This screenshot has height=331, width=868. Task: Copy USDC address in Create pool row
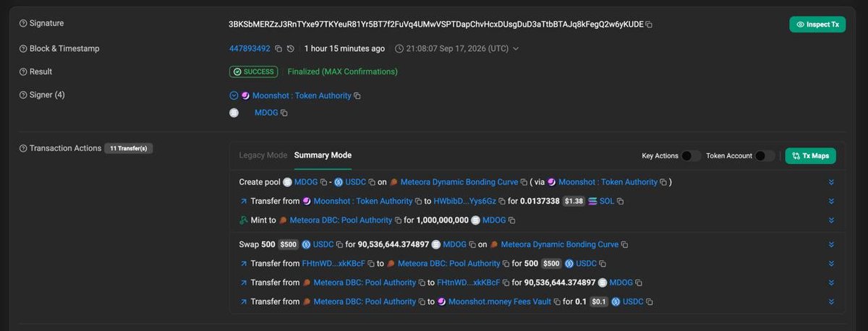[x=371, y=182]
